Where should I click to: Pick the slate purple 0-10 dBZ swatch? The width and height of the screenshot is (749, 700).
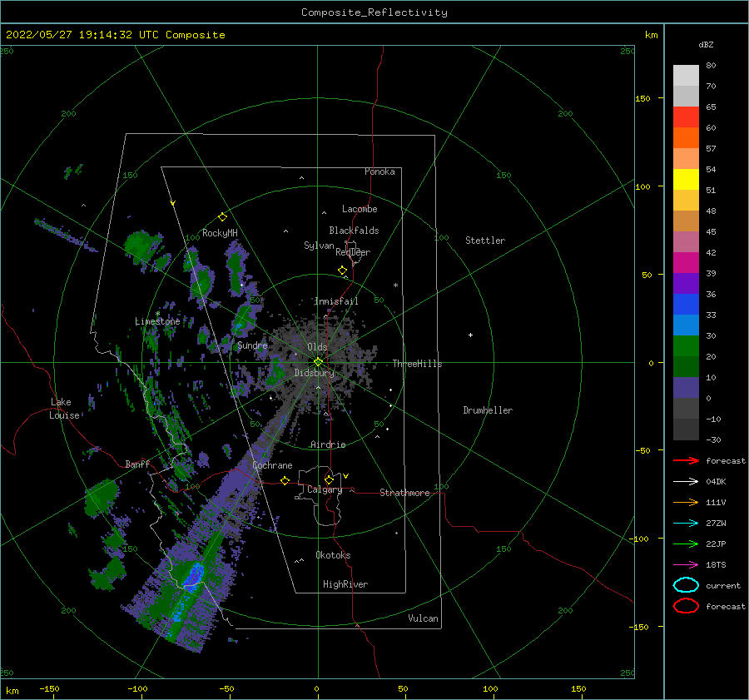[x=686, y=388]
